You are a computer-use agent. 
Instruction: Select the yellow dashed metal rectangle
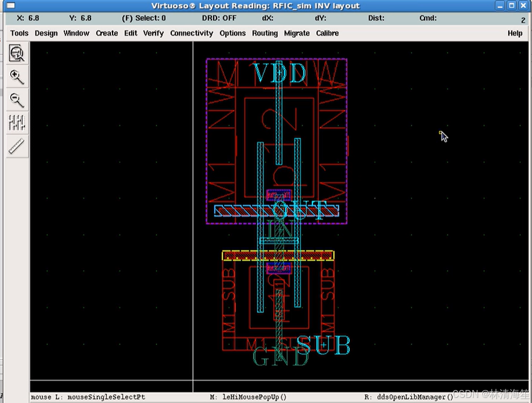coord(278,255)
